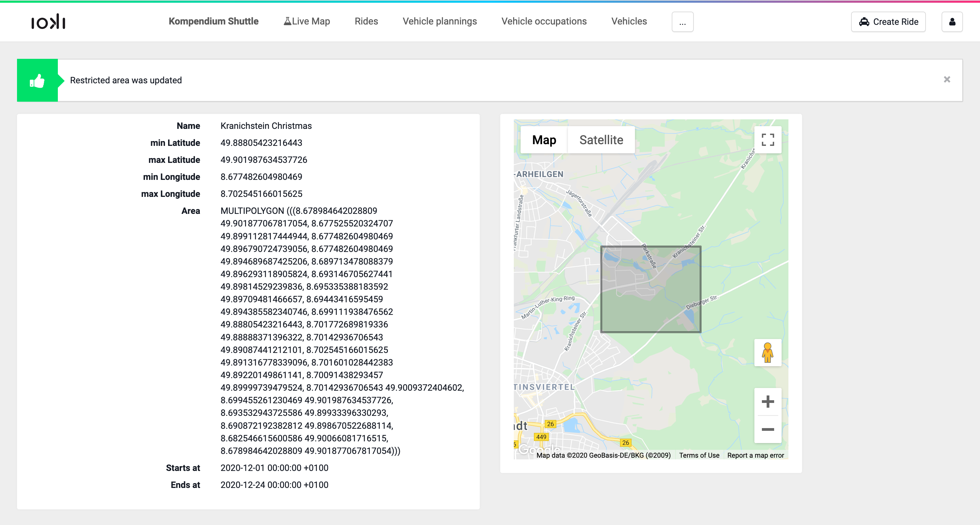Click the MULTIPOLYGON area text
Screen dimensions: 980x525
(x=342, y=331)
